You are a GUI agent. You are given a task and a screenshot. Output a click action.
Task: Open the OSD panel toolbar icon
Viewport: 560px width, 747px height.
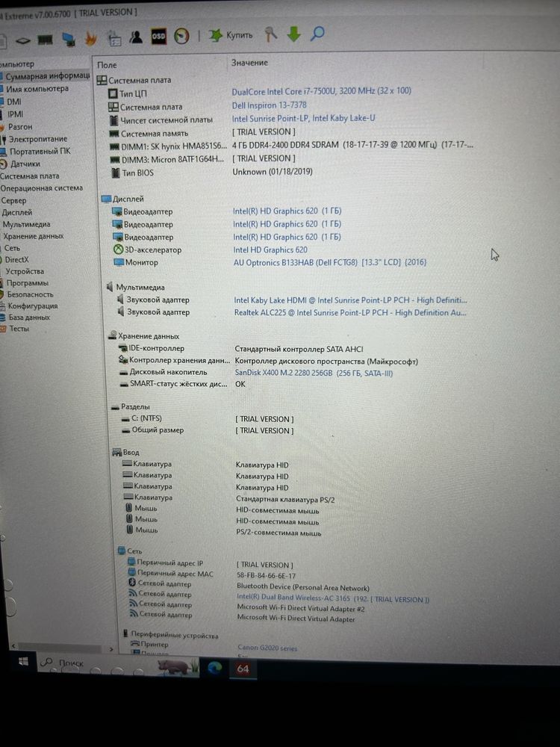(158, 37)
